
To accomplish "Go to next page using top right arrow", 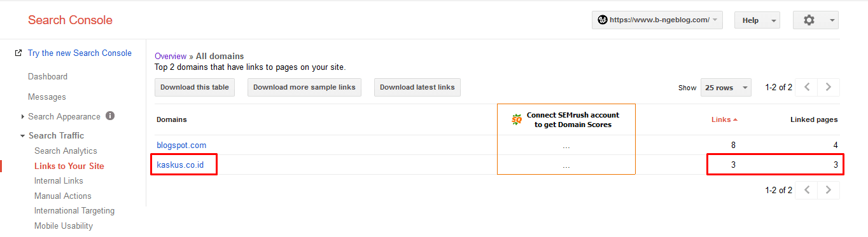I will (828, 88).
